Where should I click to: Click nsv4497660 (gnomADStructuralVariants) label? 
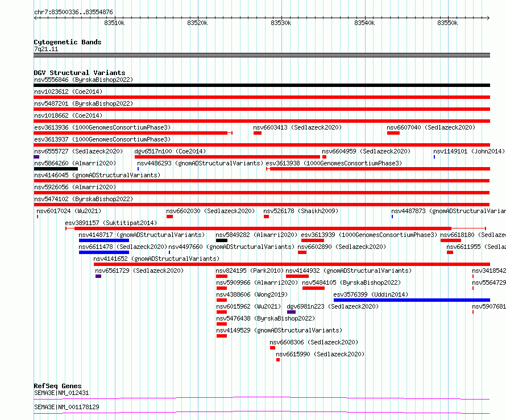[x=231, y=247]
